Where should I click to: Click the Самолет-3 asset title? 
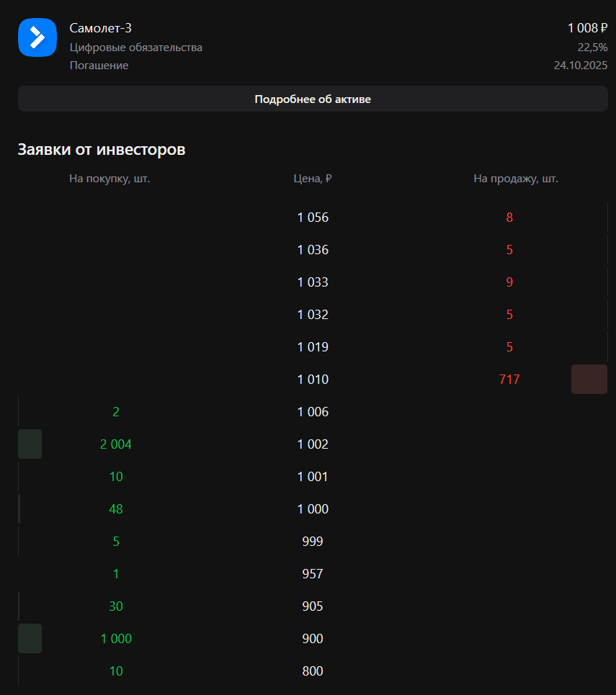100,28
